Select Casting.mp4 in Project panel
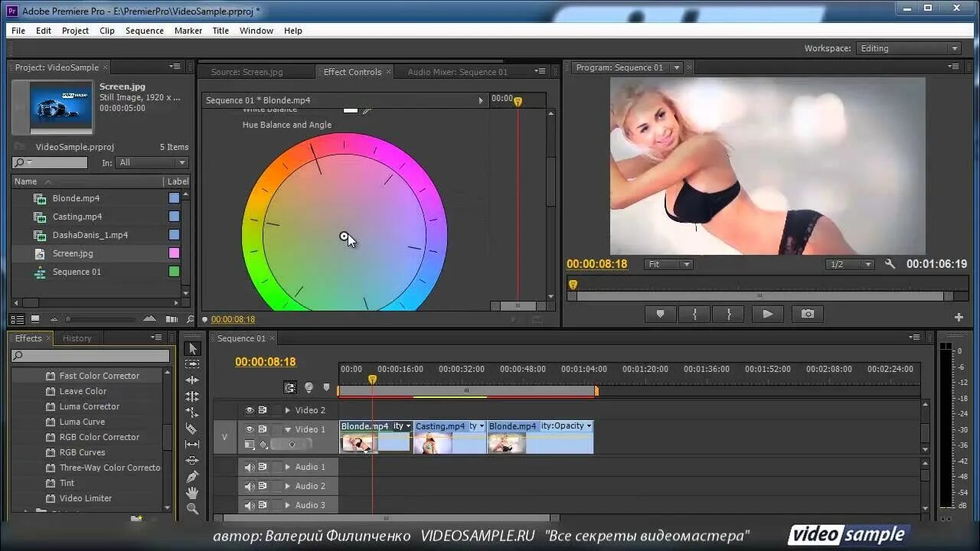 77,217
